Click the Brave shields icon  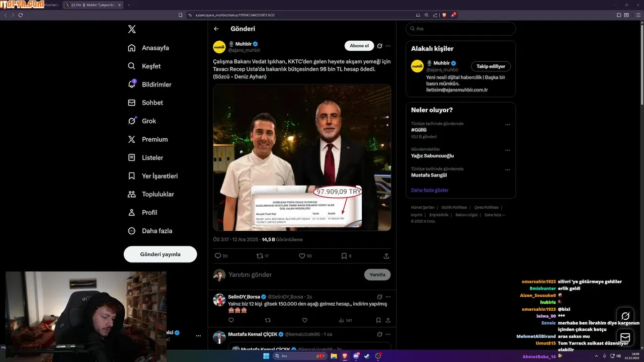tap(444, 15)
